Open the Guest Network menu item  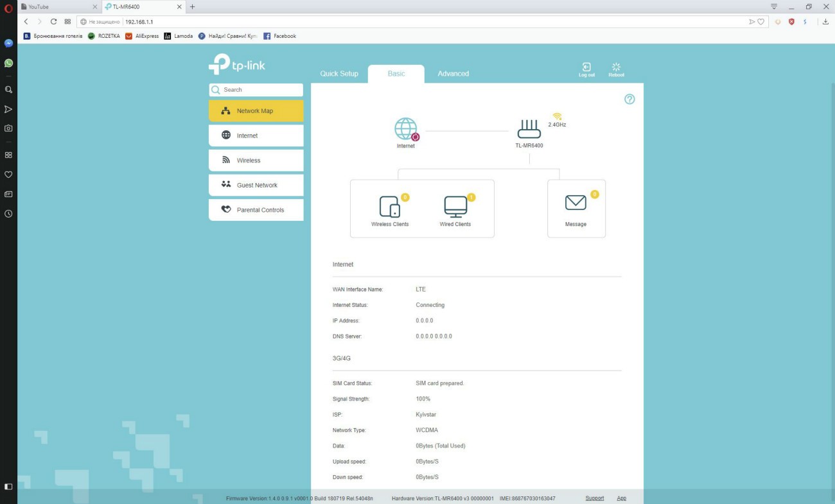pos(256,185)
